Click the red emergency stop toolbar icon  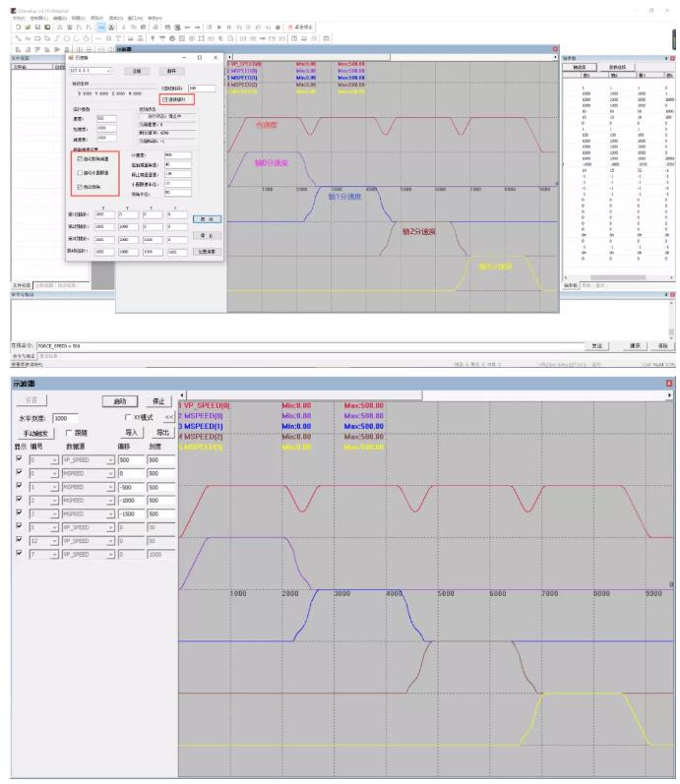(x=300, y=27)
